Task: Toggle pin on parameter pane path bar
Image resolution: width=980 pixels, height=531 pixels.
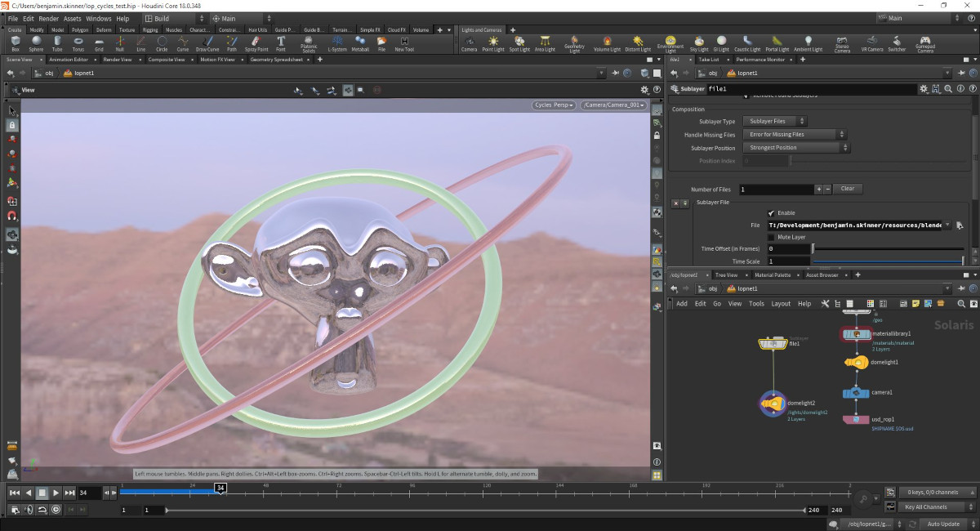Action: pyautogui.click(x=960, y=73)
